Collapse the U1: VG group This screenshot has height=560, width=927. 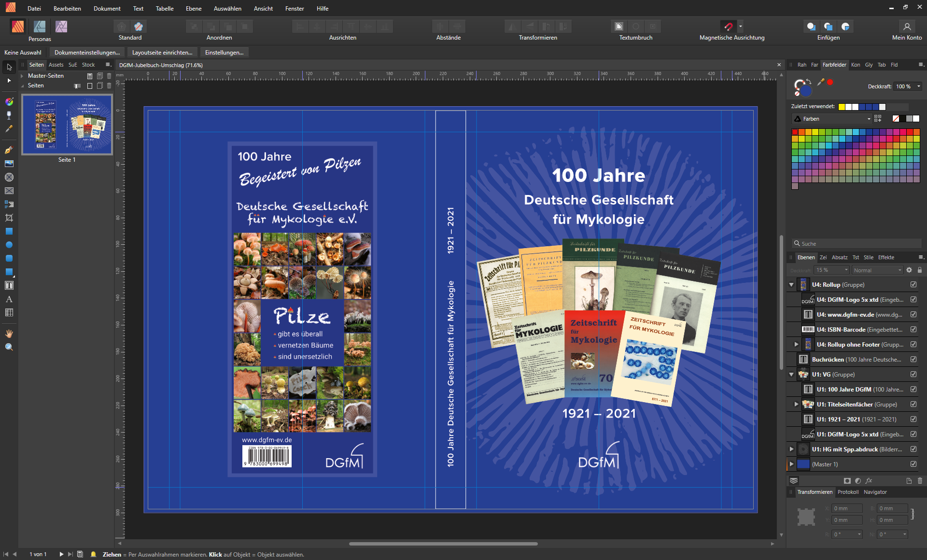[791, 375]
